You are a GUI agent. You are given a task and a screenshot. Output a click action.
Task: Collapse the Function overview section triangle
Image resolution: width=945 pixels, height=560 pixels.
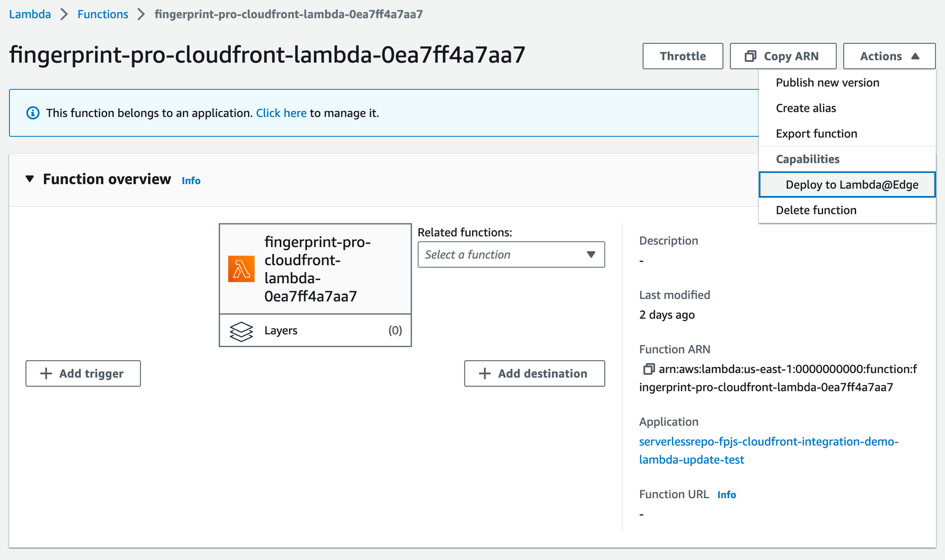coord(30,179)
